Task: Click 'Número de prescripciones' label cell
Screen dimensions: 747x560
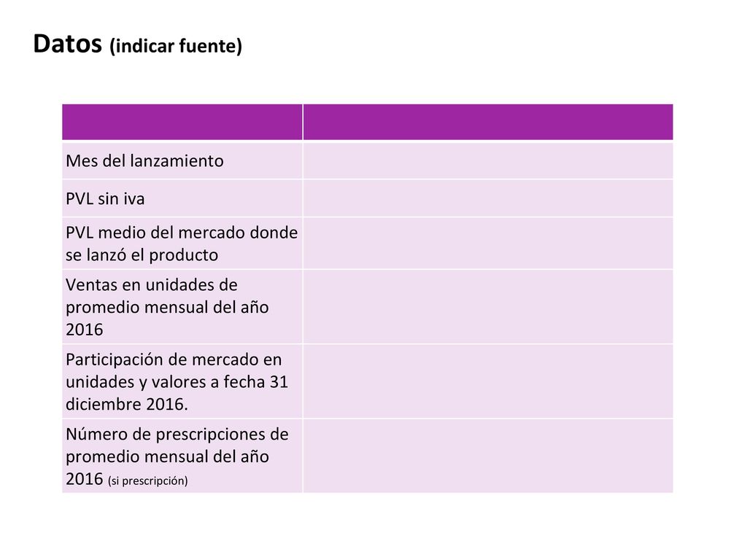Action: (182, 456)
